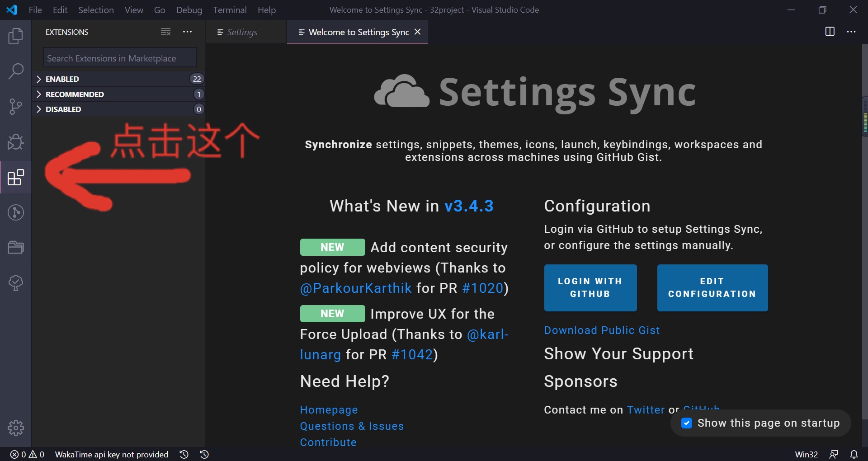Open the @ParkourKarthik profile link

click(356, 288)
